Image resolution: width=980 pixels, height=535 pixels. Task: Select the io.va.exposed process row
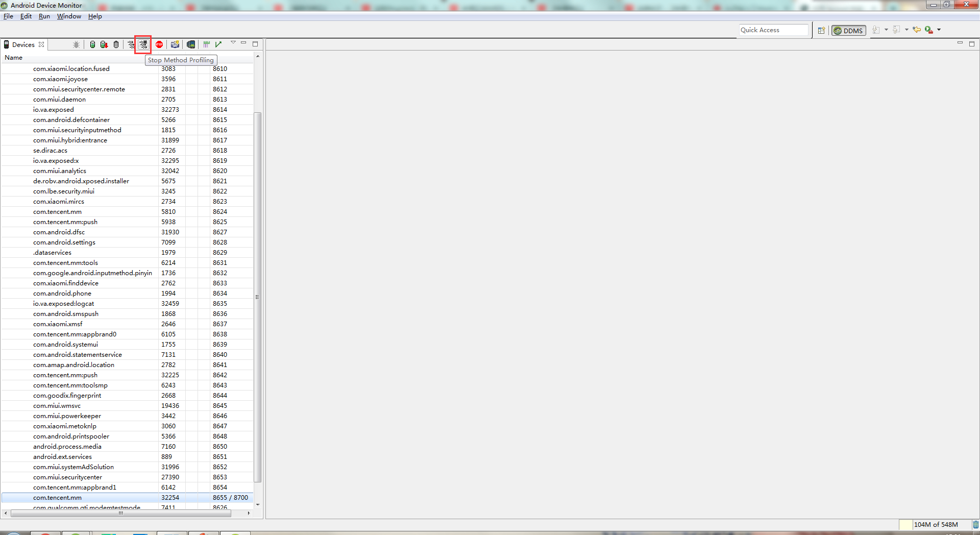pyautogui.click(x=128, y=109)
